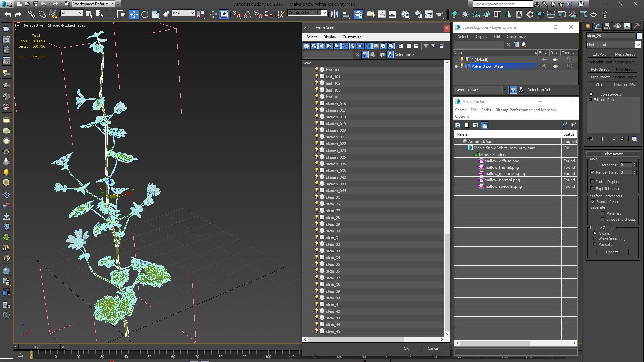
Task: Click the object name field stem_26
Action: coord(610,36)
